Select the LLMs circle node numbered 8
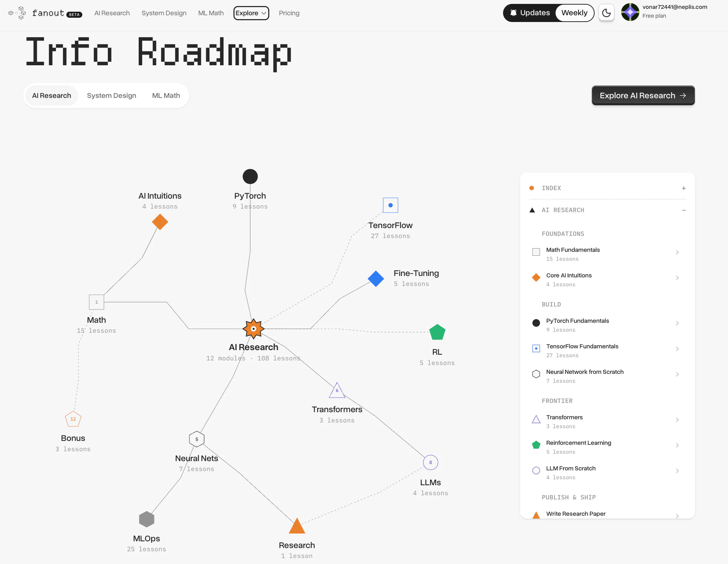The width and height of the screenshot is (728, 564). (x=431, y=462)
